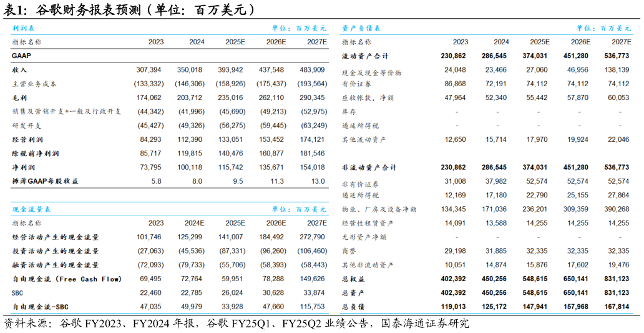Click the 经营活动产生的现金流量 row label

pos(56,237)
